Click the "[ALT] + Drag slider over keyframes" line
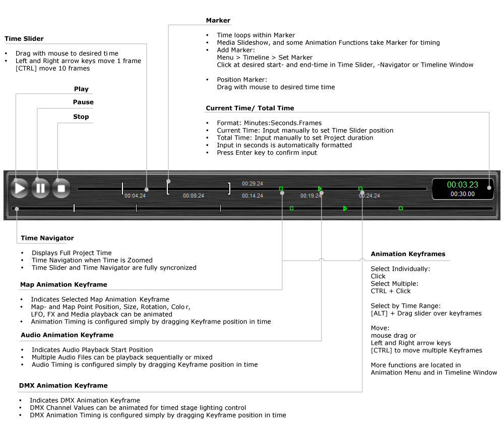 pyautogui.click(x=426, y=314)
